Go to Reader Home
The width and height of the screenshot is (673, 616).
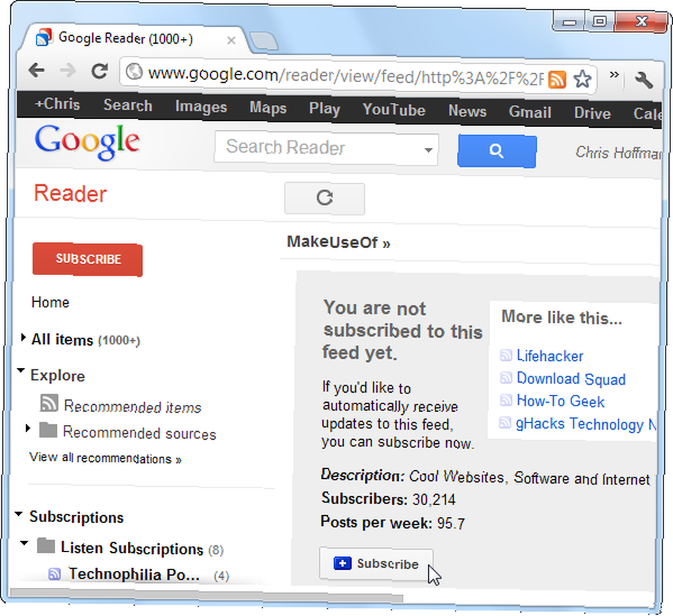coord(50,302)
